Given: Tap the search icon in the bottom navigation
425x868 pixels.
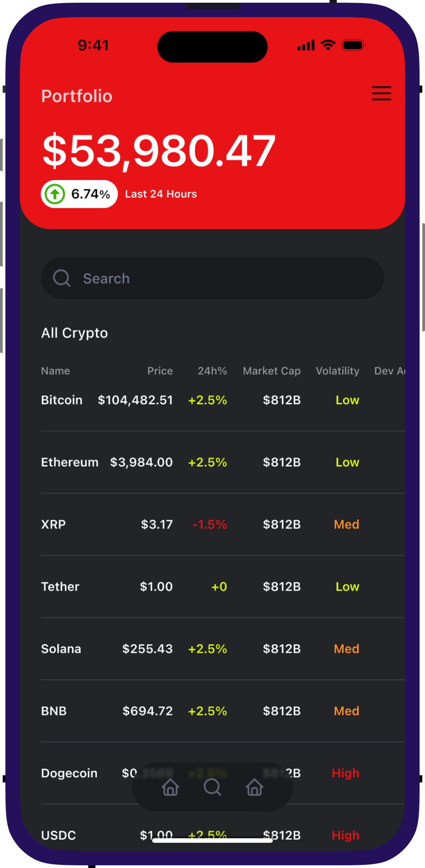Looking at the screenshot, I should 212,787.
